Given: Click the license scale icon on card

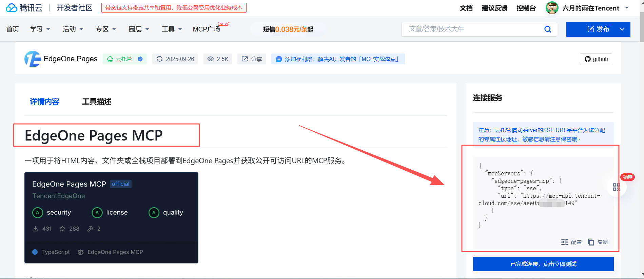Looking at the screenshot, I should pyautogui.click(x=81, y=252).
